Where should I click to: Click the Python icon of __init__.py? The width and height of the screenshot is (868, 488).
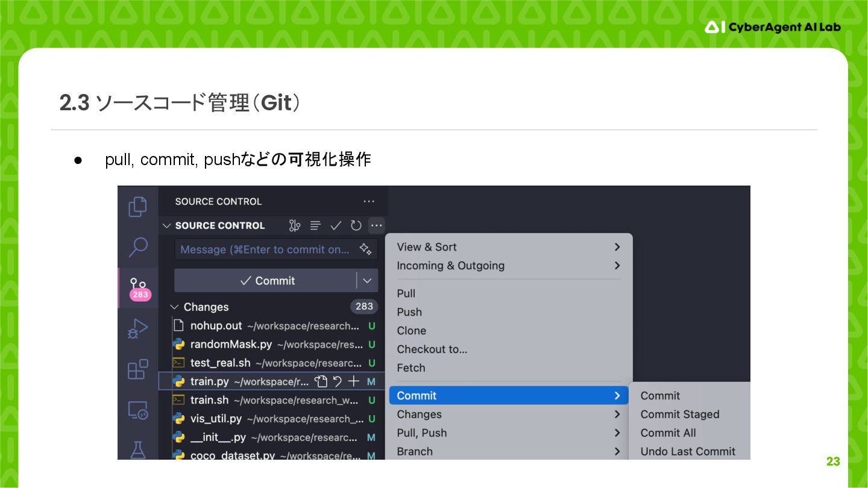pos(178,437)
